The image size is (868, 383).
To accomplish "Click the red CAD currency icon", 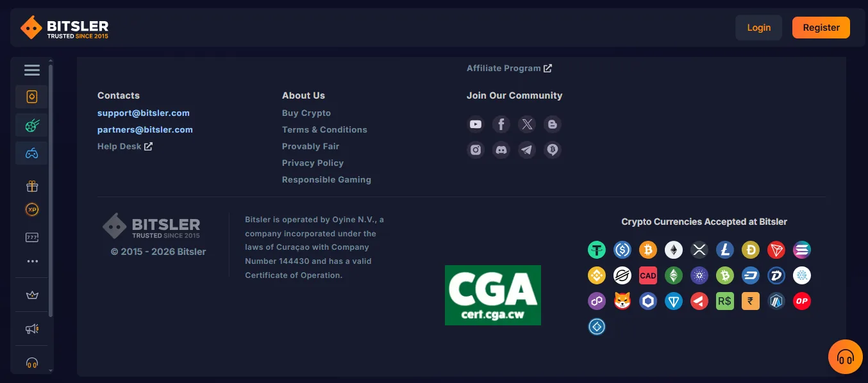I will [x=648, y=275].
